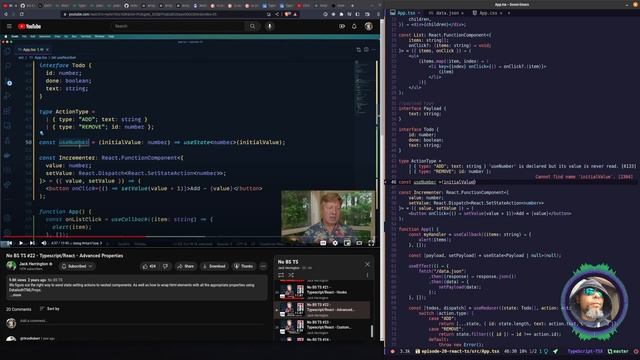The height and width of the screenshot is (360, 640).
Task: Click the Share button under the video
Action: [185, 266]
